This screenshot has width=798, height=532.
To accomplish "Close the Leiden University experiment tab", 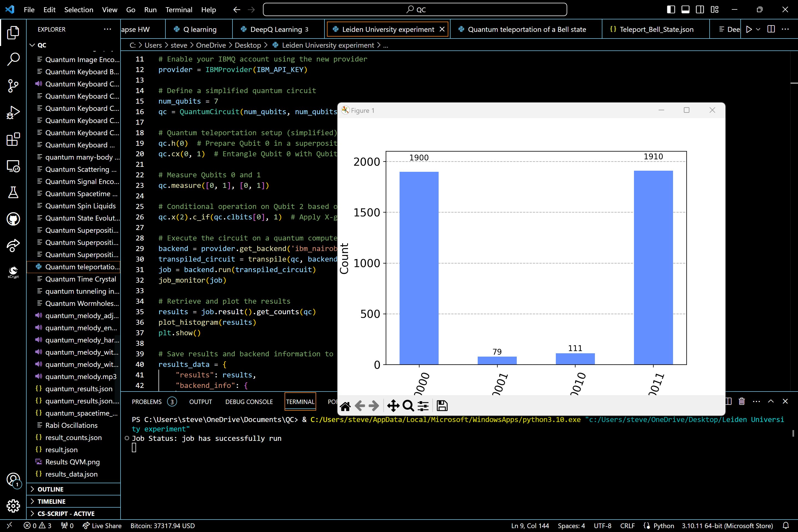I will tap(442, 29).
